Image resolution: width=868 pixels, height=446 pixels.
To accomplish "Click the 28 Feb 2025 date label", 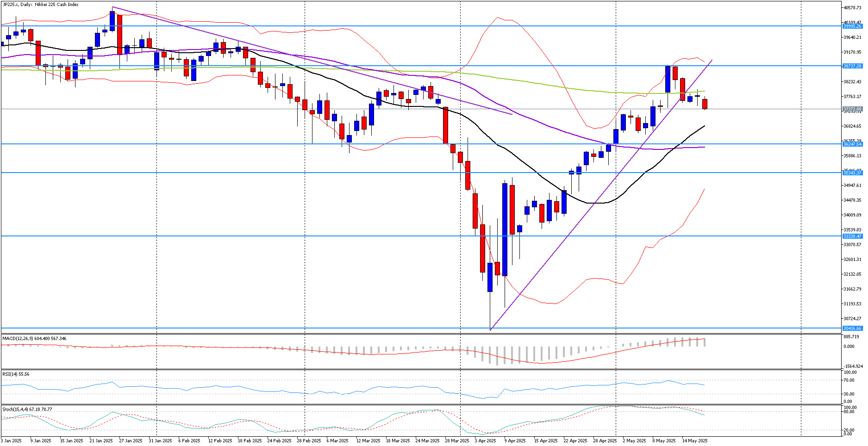I will coord(309,441).
